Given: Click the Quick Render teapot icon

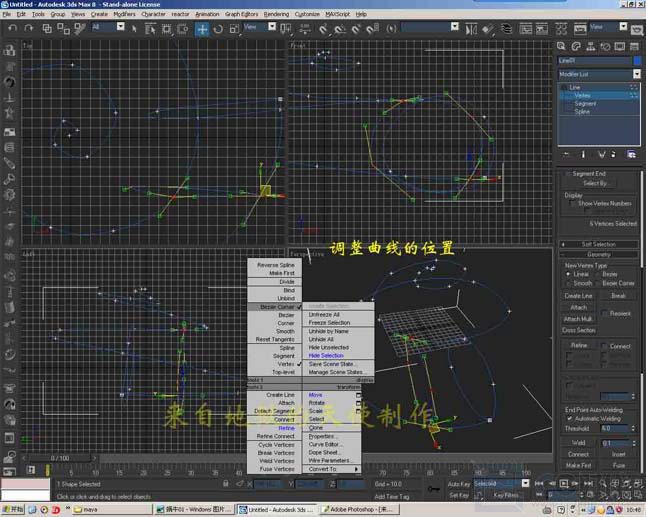Looking at the screenshot, I should point(637,30).
